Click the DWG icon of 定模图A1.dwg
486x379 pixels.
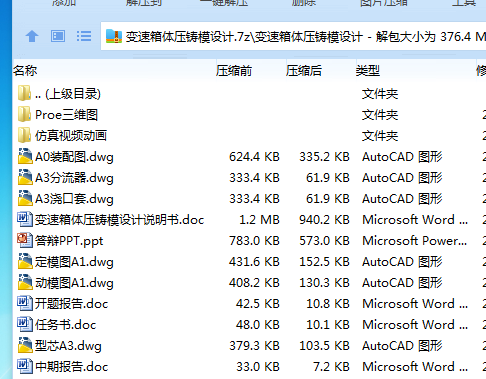25,261
